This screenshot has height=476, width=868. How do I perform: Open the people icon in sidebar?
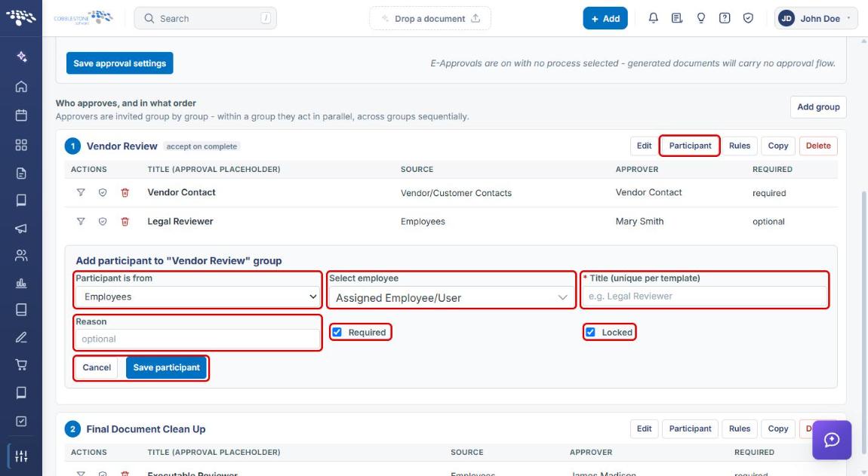[x=21, y=255]
